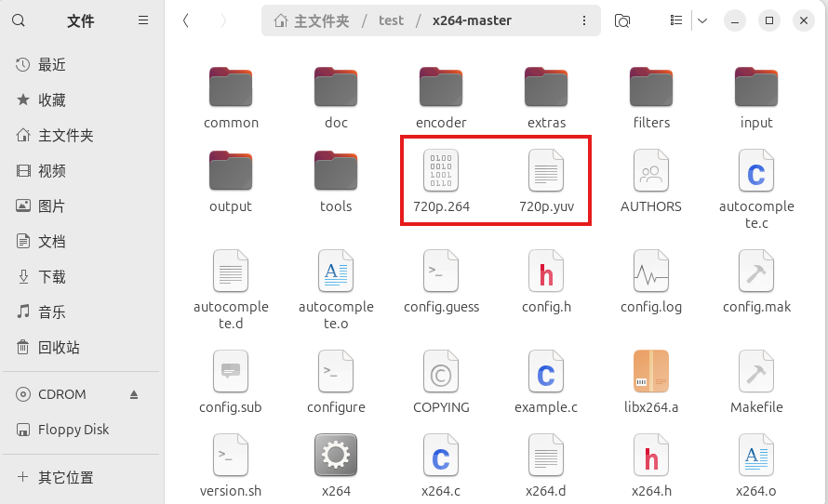Select the COPYING license file
This screenshot has height=504, width=828.
[441, 382]
